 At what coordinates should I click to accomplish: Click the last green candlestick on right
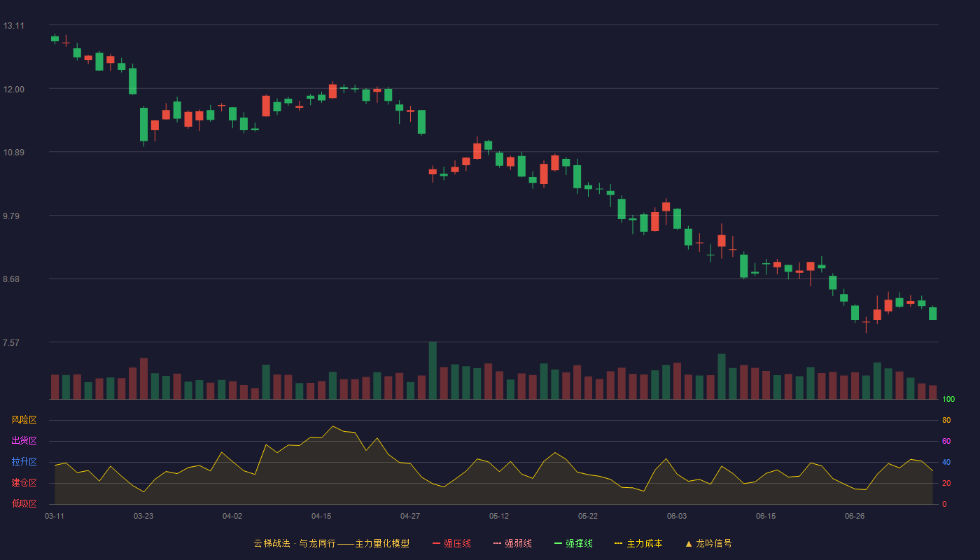pyautogui.click(x=932, y=314)
